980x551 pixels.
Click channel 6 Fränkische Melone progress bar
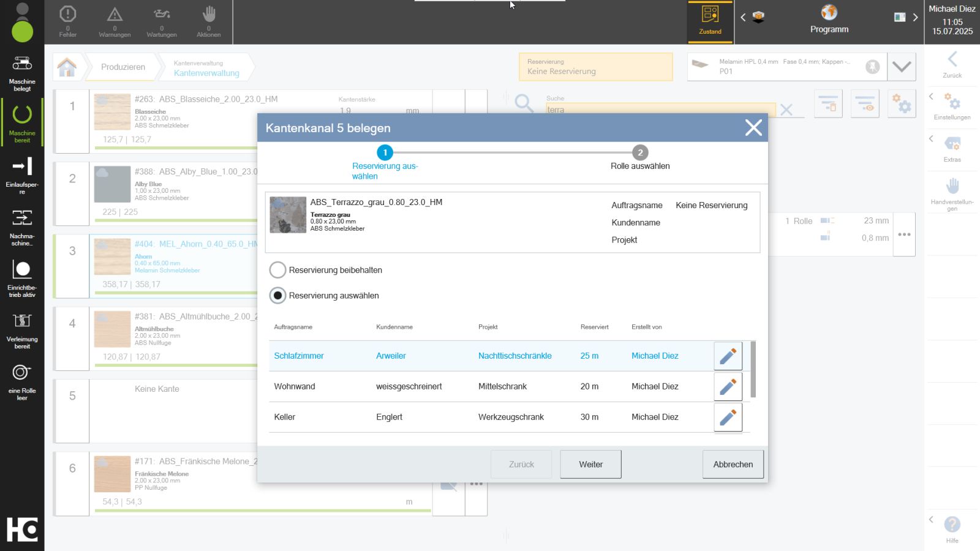263,510
